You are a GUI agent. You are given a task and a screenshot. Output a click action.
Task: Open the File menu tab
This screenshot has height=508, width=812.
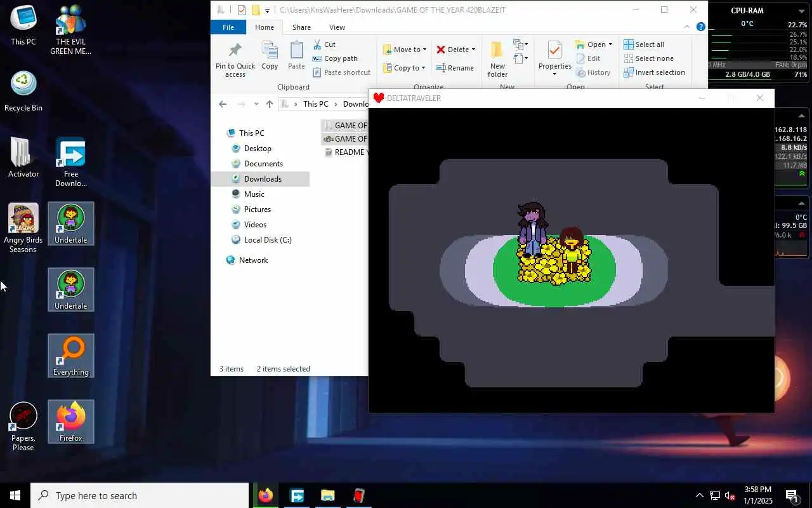pos(228,27)
